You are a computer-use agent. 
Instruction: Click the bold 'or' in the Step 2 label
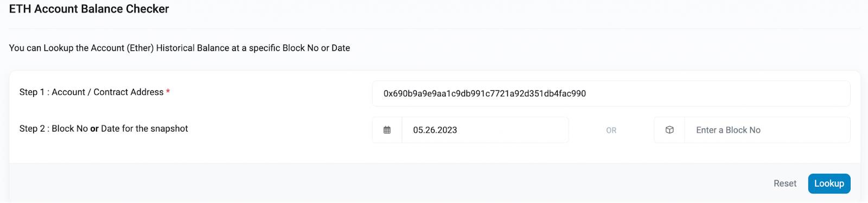pos(94,129)
